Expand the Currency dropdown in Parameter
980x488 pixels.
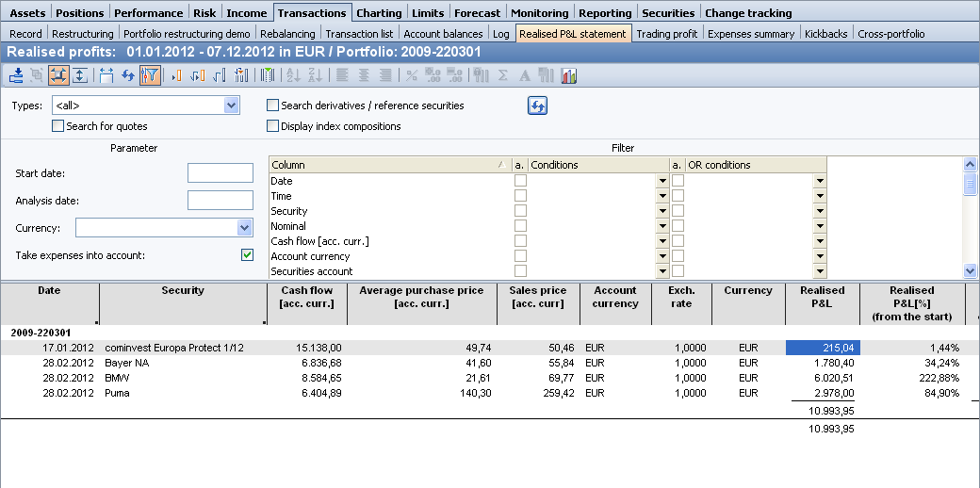coord(245,228)
